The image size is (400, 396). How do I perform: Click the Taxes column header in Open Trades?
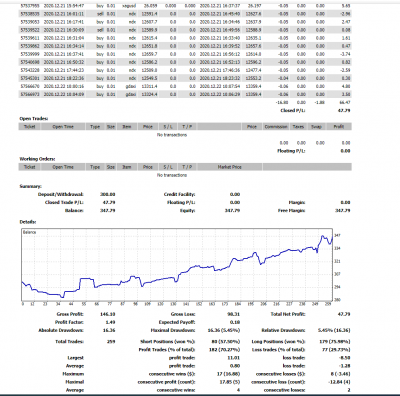298,127
